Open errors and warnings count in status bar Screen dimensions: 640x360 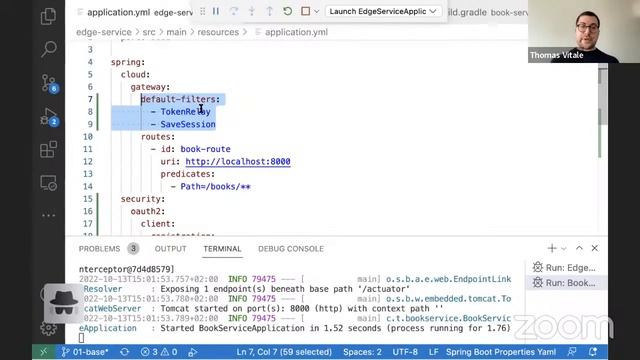159,352
